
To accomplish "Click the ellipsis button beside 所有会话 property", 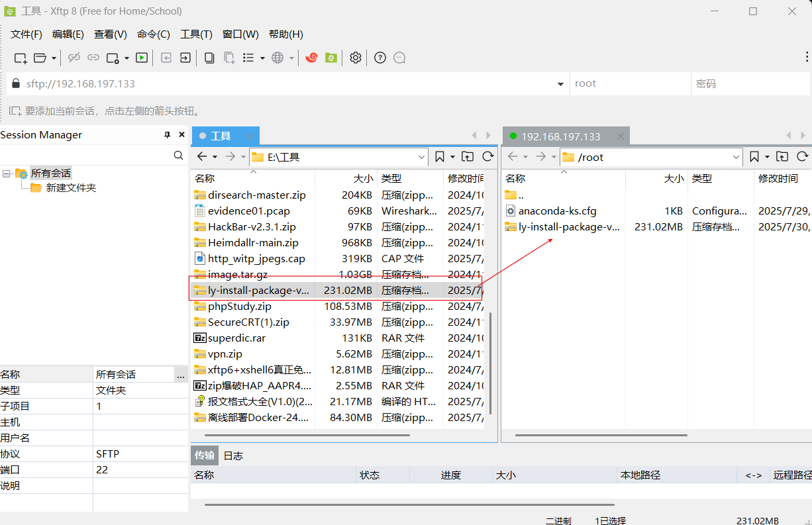I will pyautogui.click(x=180, y=374).
